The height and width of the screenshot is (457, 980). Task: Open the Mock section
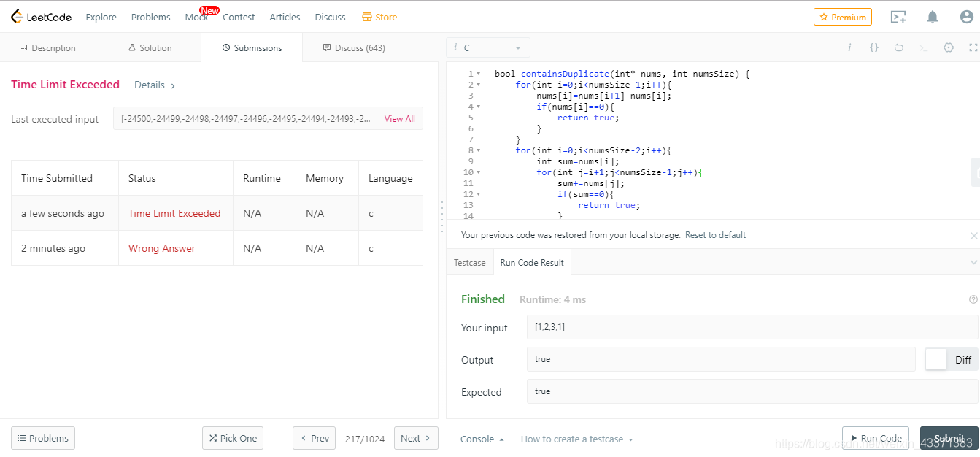click(x=196, y=17)
